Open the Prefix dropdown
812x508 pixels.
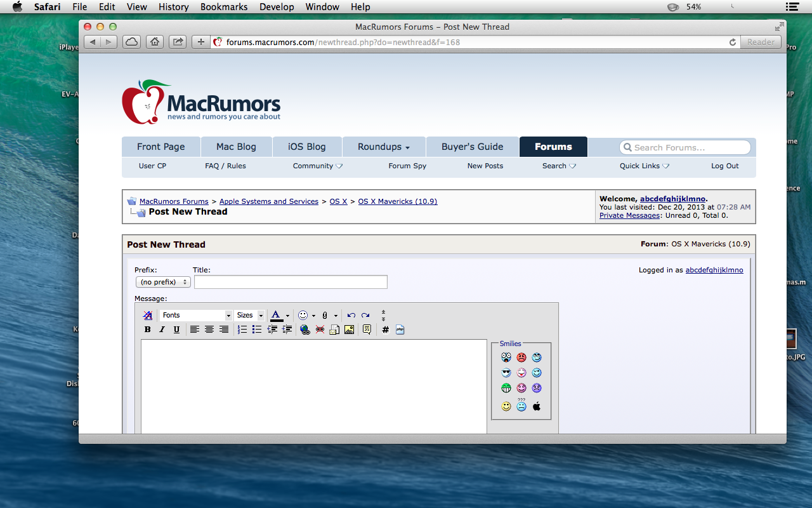pyautogui.click(x=163, y=282)
